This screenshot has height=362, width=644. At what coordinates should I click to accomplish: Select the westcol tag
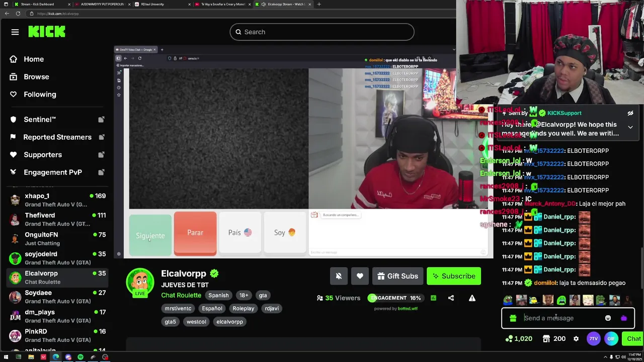point(196,321)
